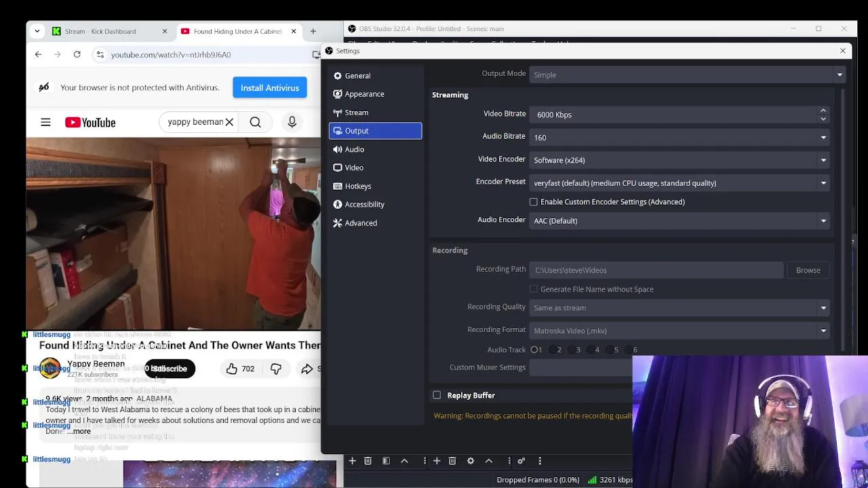The height and width of the screenshot is (488, 868).
Task: Share the video with arrow icon
Action: pos(307,369)
